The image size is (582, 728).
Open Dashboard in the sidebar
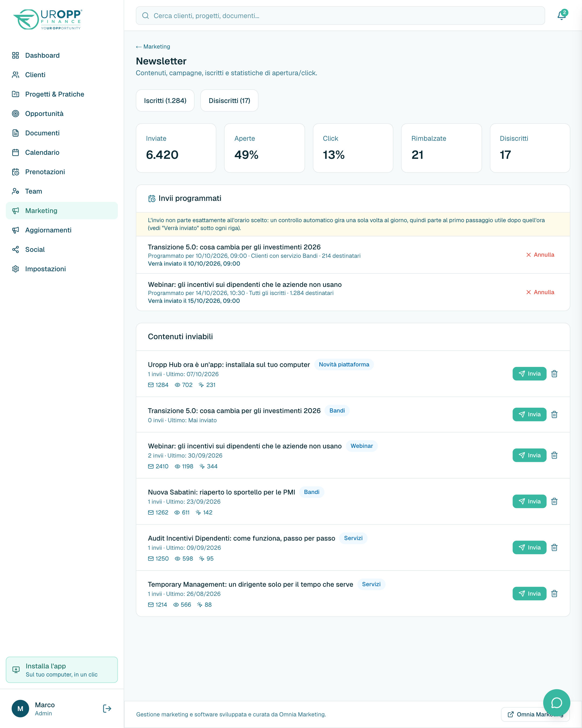click(x=62, y=55)
